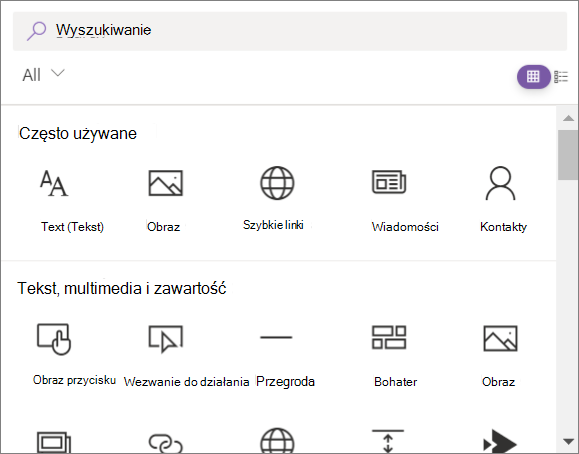Pick the Stream arrow icon in bottom row

click(x=500, y=441)
